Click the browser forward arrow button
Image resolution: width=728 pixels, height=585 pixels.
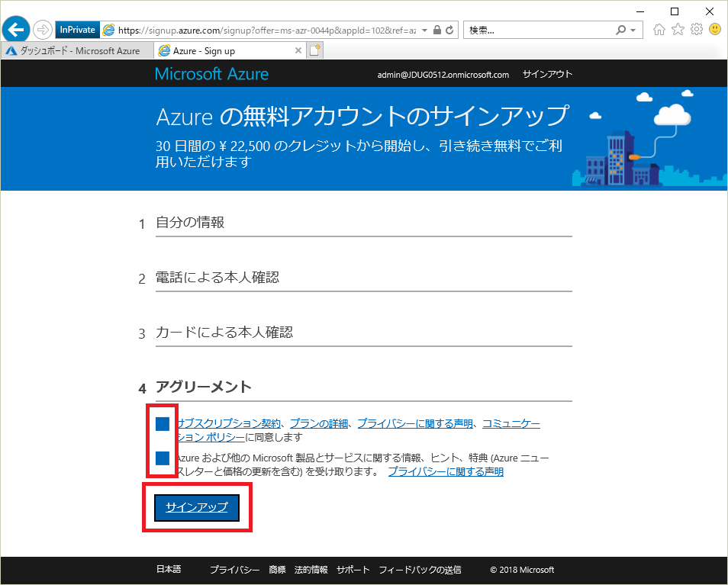click(43, 31)
